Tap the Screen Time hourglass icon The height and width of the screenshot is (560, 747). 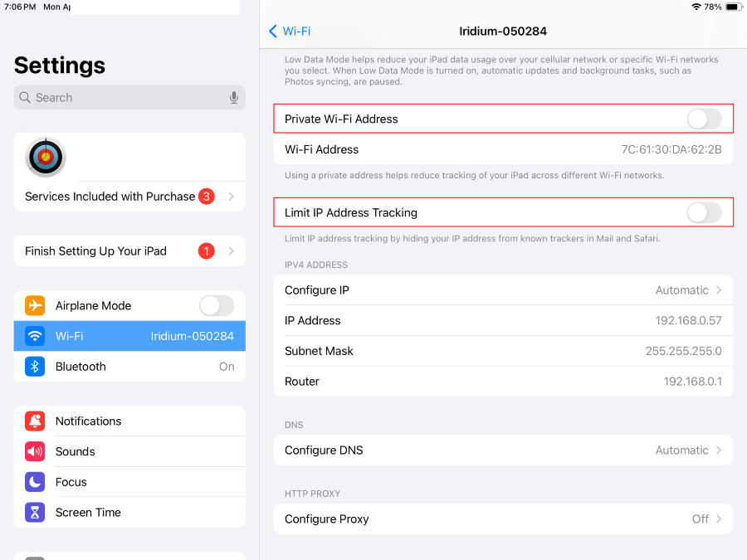click(35, 513)
